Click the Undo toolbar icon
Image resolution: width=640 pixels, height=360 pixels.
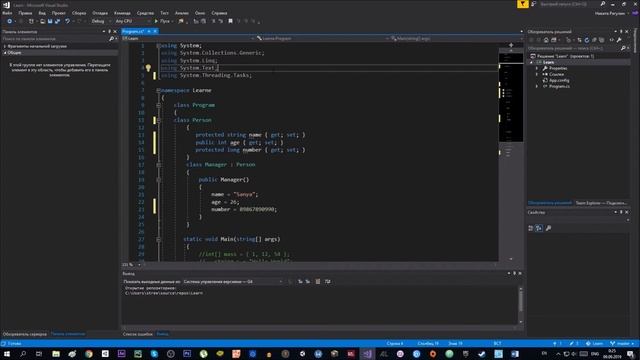[x=67, y=21]
